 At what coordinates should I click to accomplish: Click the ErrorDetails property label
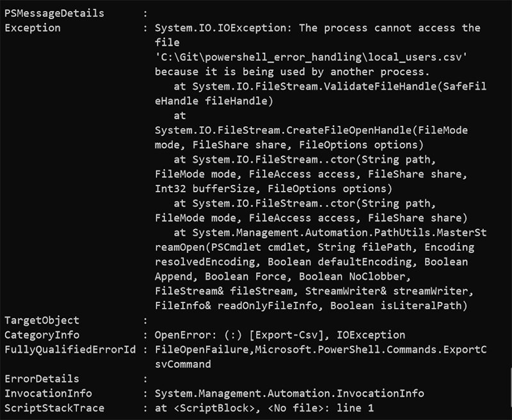coord(42,379)
